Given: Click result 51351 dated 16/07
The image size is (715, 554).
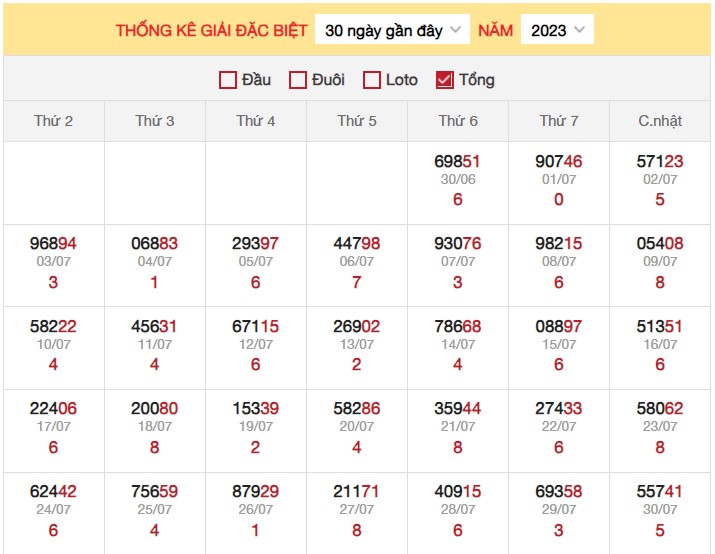Looking at the screenshot, I should point(660,327).
